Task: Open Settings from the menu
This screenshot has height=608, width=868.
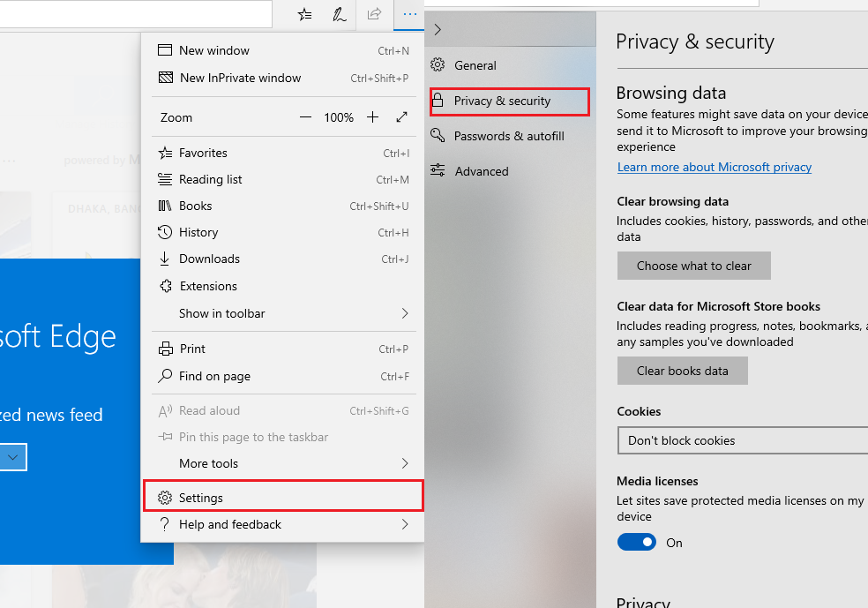Action: coord(283,496)
